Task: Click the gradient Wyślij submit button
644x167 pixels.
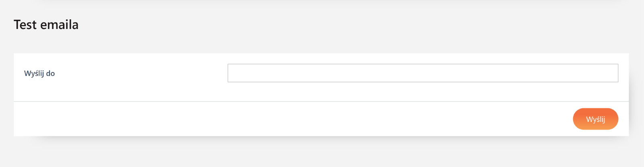Action: [595, 119]
